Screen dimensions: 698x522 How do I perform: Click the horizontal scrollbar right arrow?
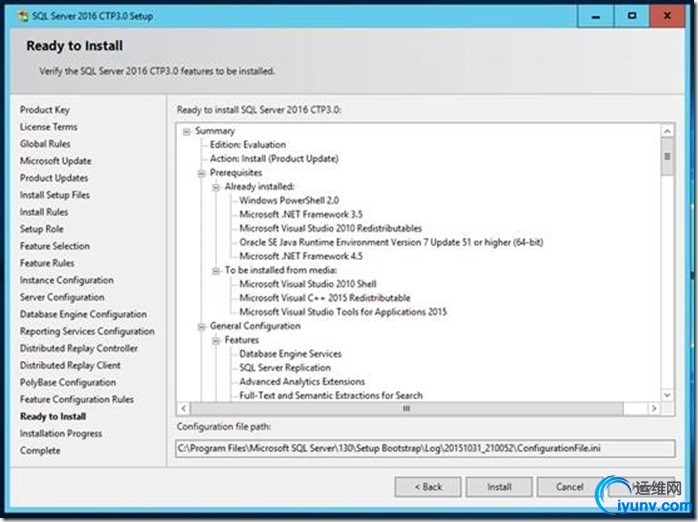tap(653, 408)
